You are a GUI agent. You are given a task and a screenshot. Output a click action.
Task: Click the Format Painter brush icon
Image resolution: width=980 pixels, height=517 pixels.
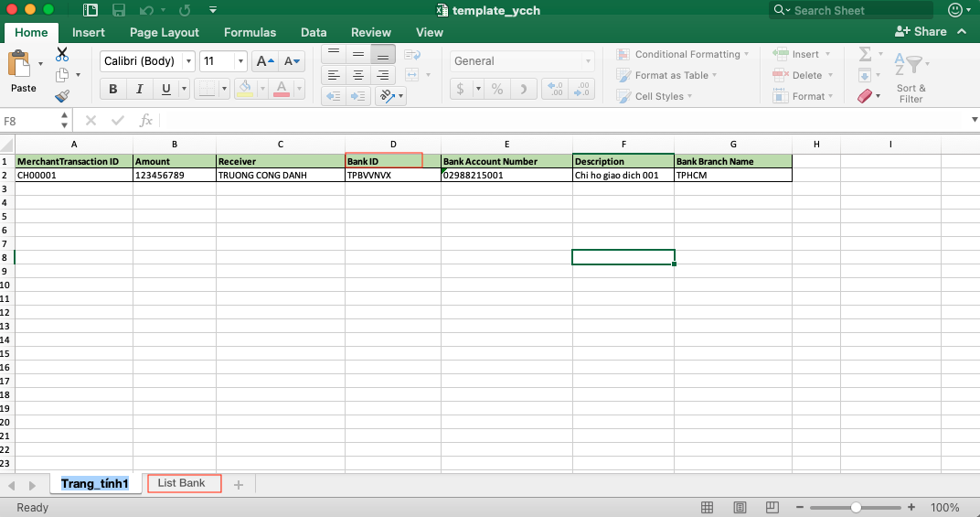[x=62, y=96]
